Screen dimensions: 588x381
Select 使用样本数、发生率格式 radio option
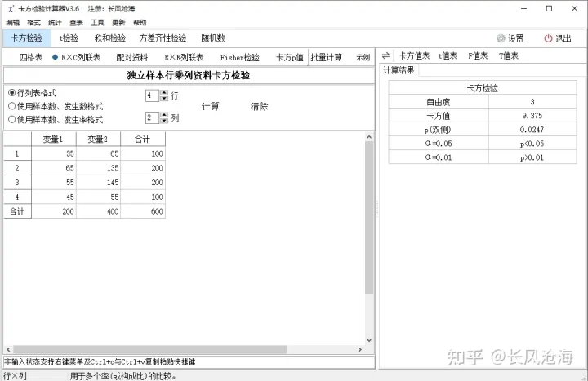[12, 119]
